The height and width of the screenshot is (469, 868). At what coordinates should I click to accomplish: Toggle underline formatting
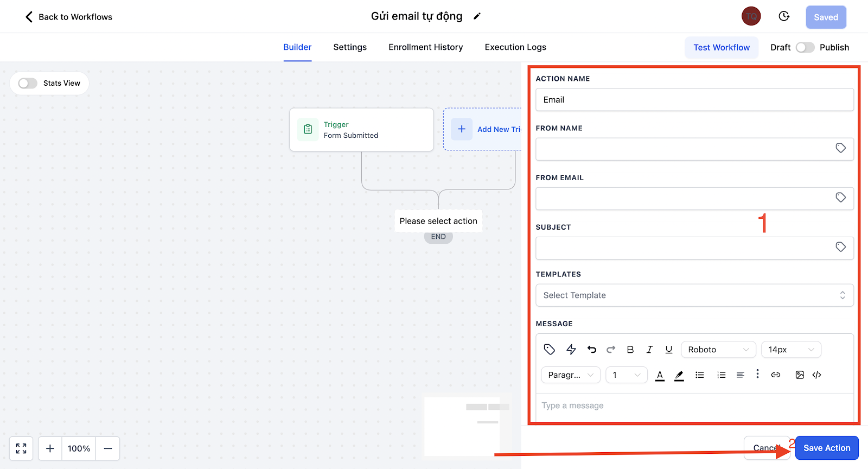tap(669, 350)
